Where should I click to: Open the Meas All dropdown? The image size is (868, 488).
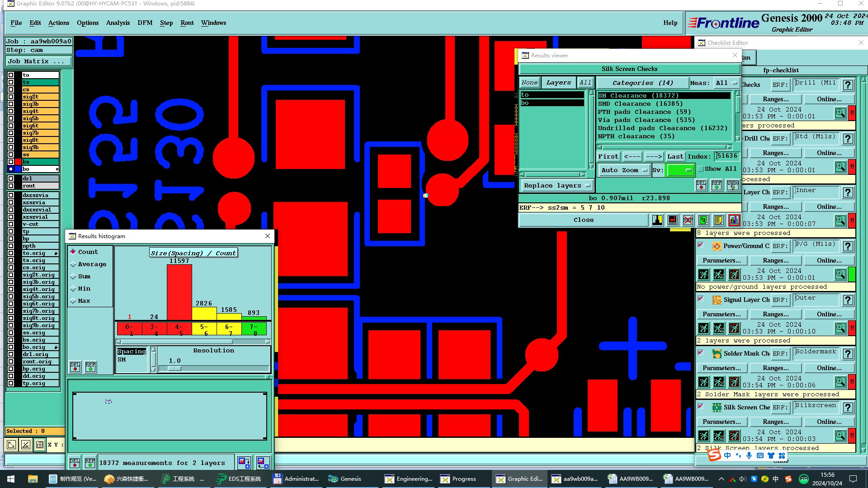(x=726, y=83)
